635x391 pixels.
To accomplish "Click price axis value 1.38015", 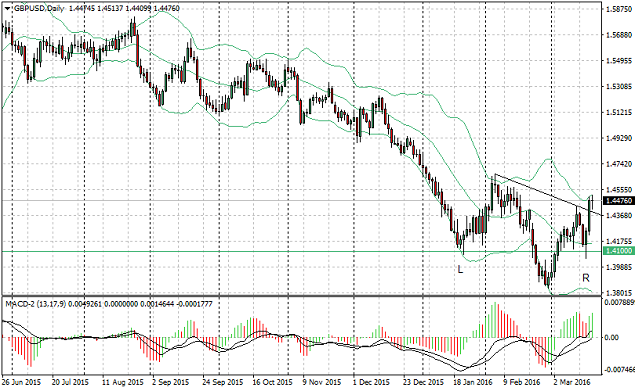I will pos(619,292).
